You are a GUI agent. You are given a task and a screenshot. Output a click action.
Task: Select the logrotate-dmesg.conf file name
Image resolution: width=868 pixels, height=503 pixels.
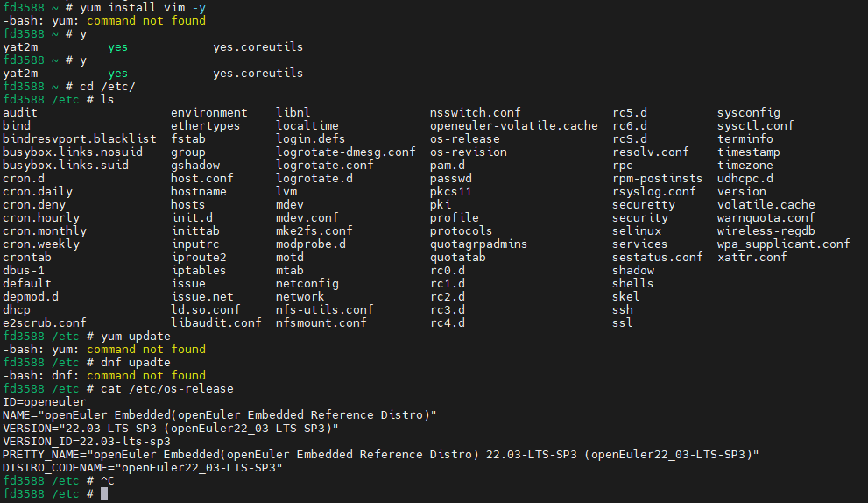(345, 152)
